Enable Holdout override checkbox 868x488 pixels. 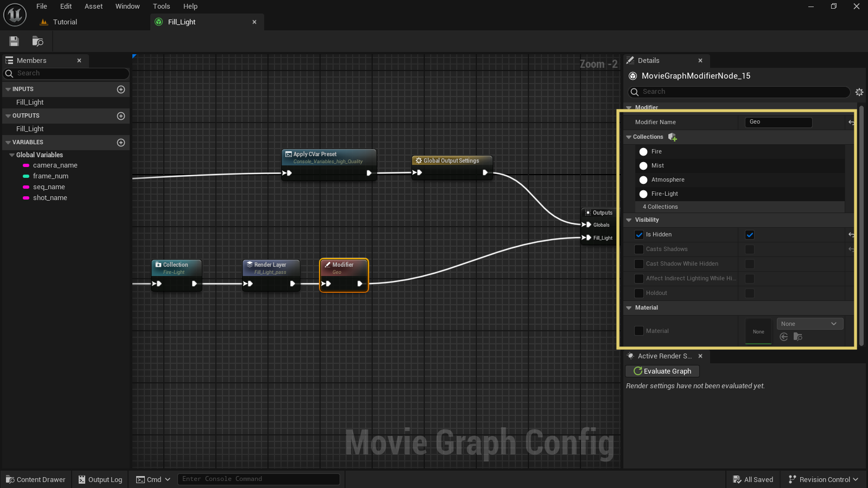(x=639, y=293)
